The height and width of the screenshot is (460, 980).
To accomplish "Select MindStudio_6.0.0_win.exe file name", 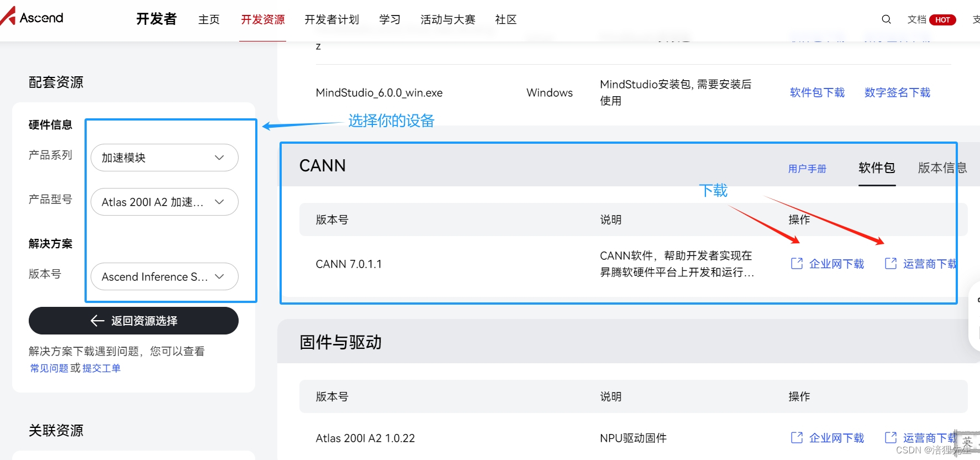I will pos(379,93).
